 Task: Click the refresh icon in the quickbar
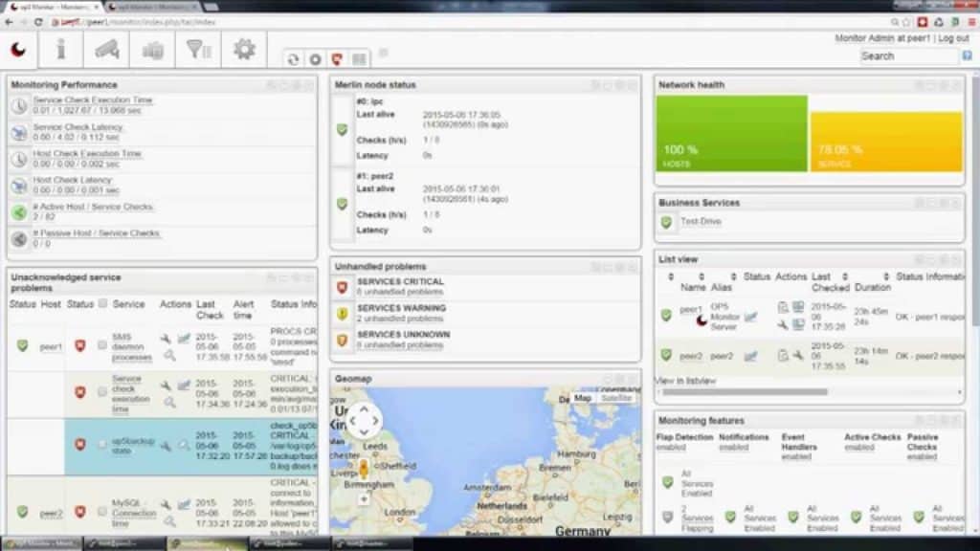click(293, 59)
